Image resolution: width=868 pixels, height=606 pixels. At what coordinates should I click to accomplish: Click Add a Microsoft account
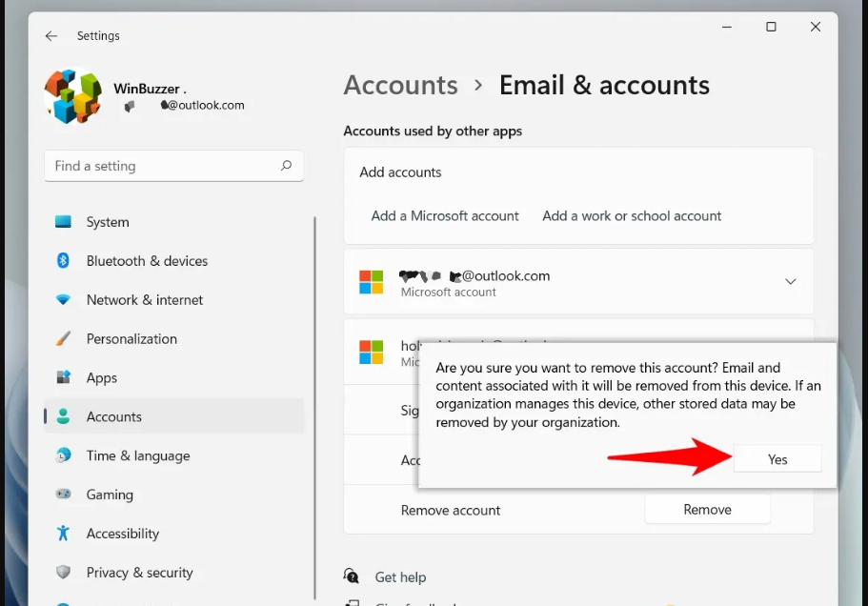pyautogui.click(x=445, y=216)
